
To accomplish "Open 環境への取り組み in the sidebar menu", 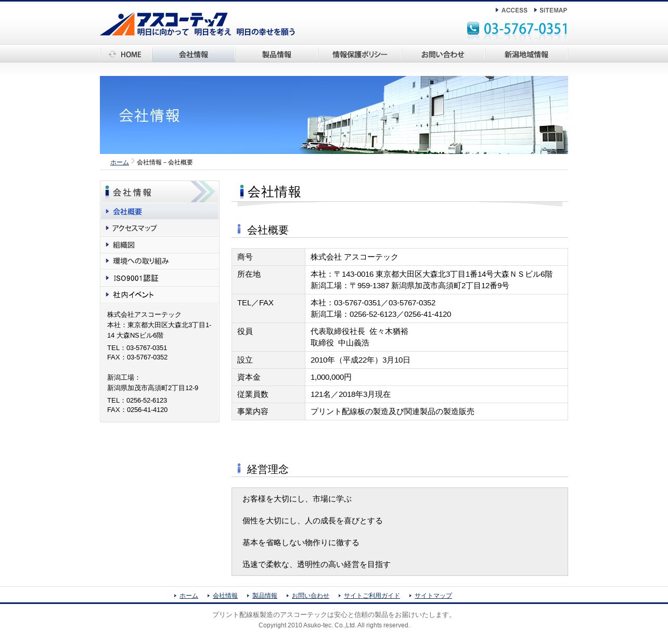I will [x=160, y=261].
